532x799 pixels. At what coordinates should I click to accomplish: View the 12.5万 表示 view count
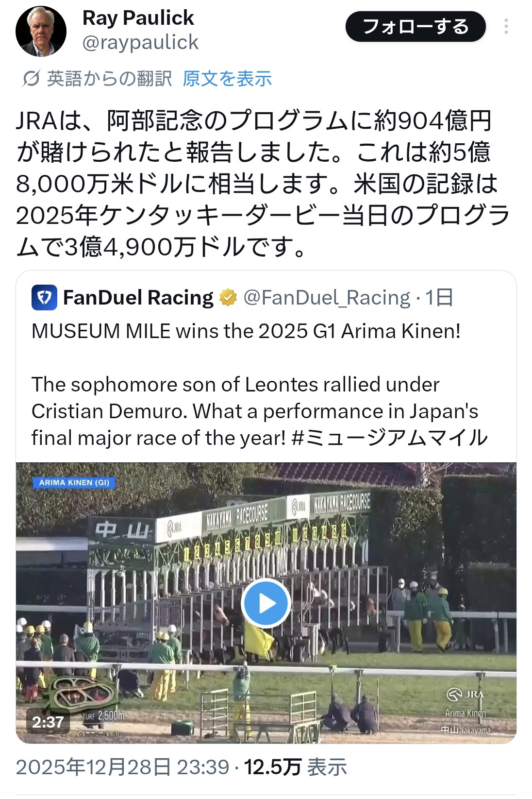click(295, 767)
